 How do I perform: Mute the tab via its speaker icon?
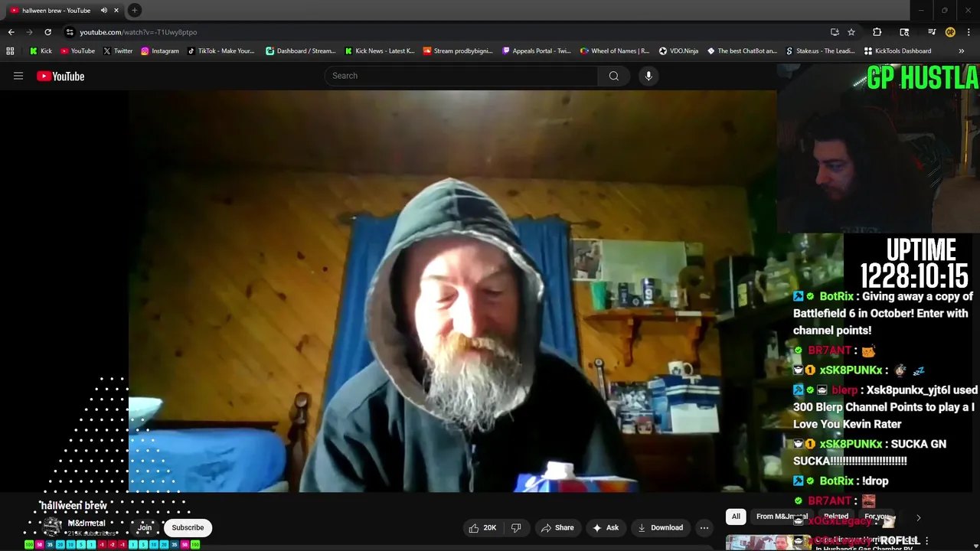tap(104, 10)
